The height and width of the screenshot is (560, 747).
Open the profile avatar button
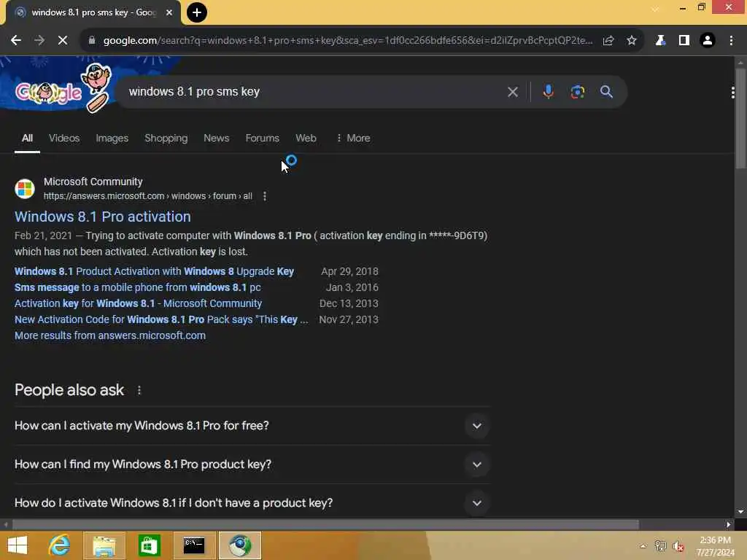pos(708,41)
